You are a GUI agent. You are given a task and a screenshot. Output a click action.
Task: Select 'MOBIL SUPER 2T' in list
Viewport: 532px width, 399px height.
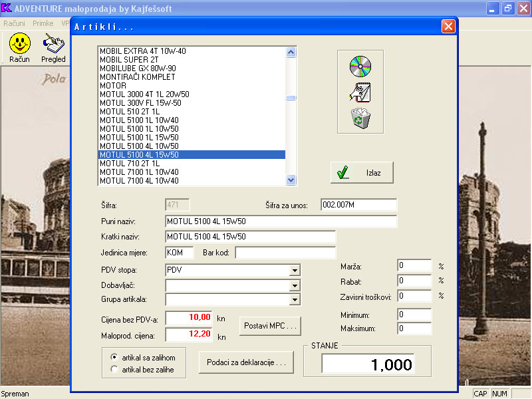192,60
